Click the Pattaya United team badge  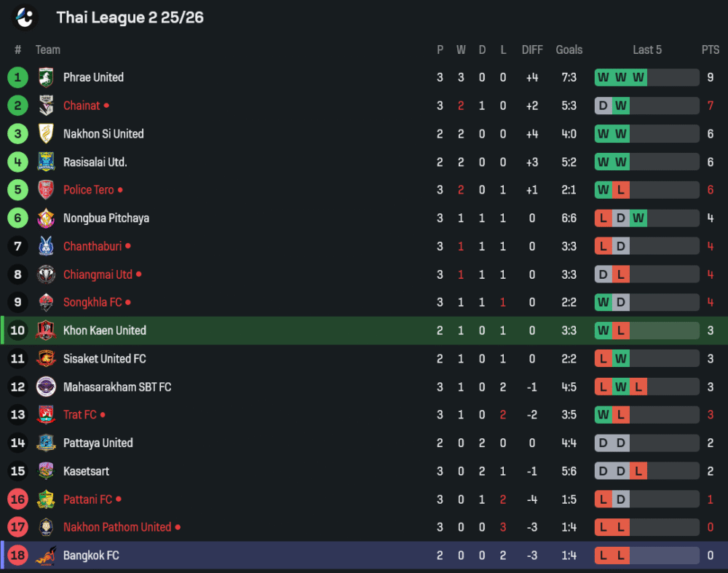46,443
